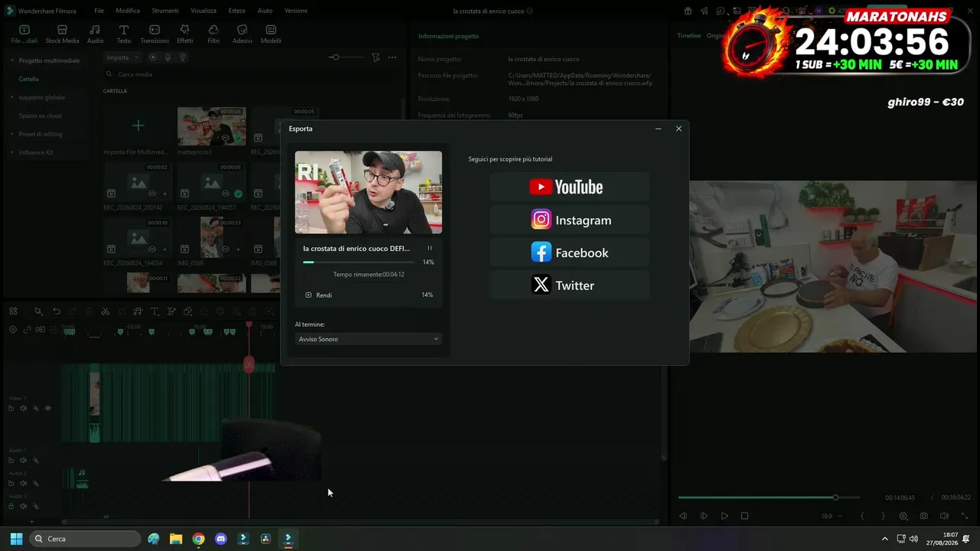Open the Effetti tab
This screenshot has width=980, height=551.
(185, 34)
